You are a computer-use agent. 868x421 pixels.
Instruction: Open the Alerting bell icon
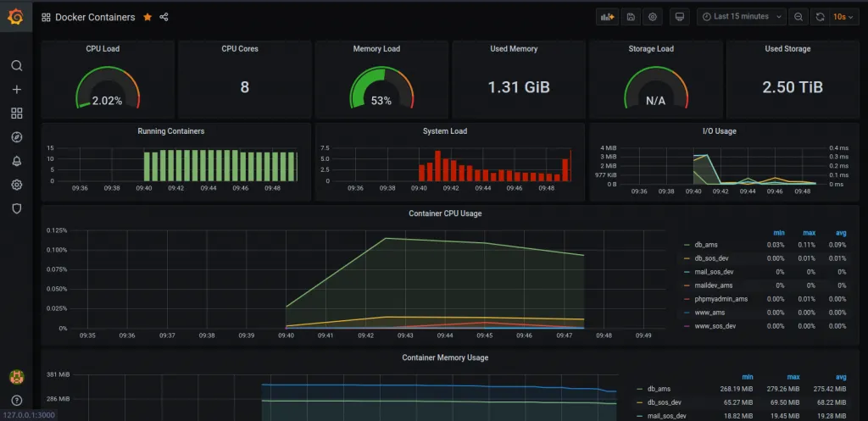pos(16,161)
